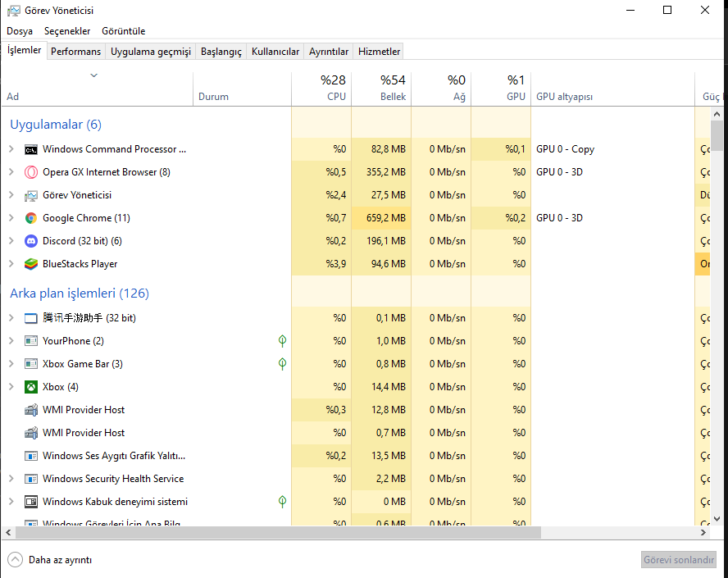Screen dimensions: 728x578
Task: Select the İşlemler tab
Action: coord(24,50)
